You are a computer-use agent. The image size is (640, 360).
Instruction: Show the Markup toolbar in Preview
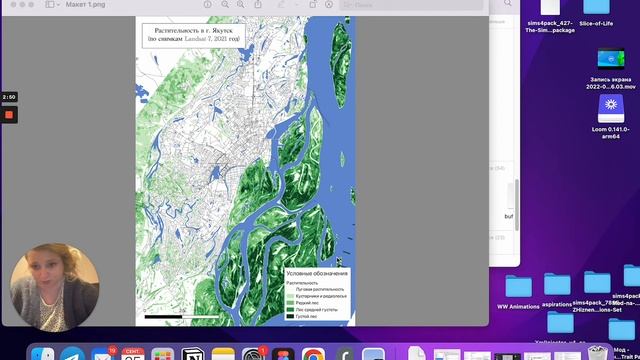[x=329, y=4]
